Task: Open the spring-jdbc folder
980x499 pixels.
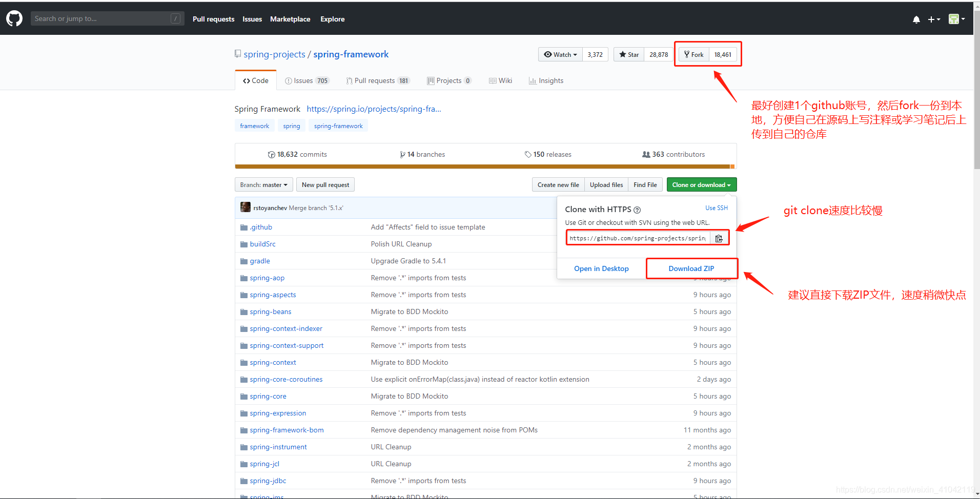Action: [x=268, y=481]
